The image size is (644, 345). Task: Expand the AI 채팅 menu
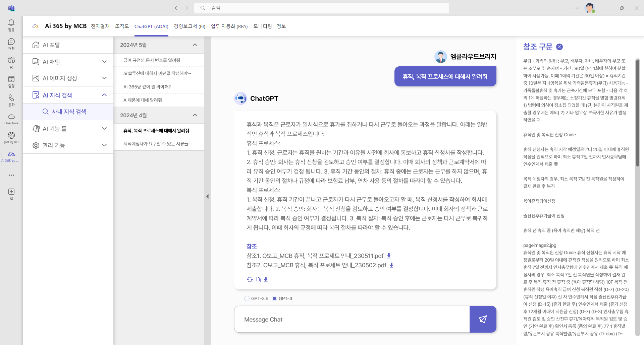pyautogui.click(x=104, y=61)
